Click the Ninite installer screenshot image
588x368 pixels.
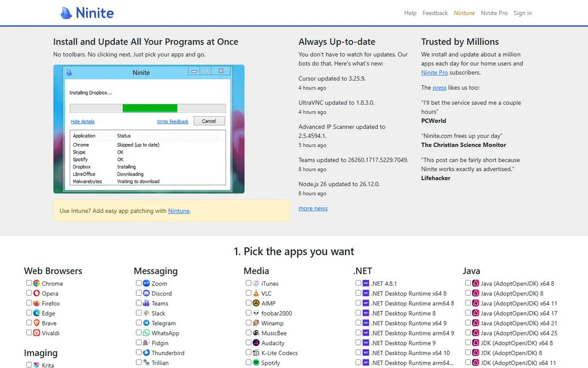coord(149,129)
